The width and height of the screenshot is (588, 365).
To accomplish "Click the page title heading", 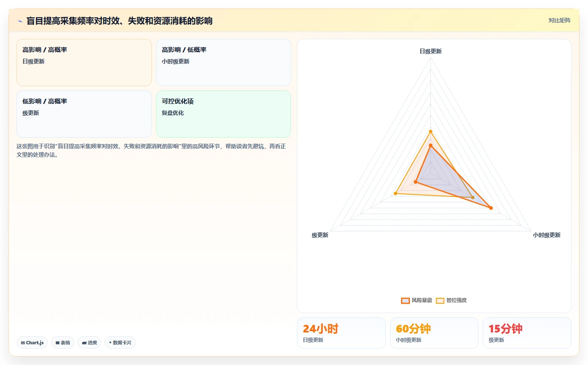I will pyautogui.click(x=120, y=21).
